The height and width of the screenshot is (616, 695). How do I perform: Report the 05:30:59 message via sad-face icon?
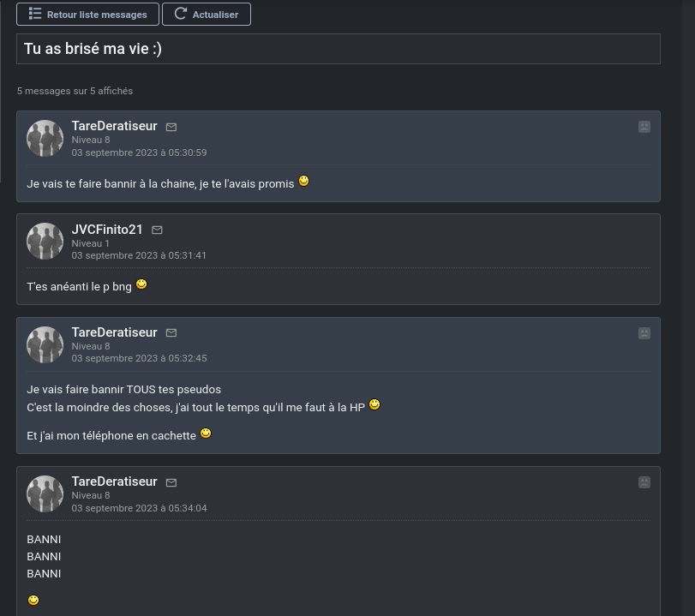pyautogui.click(x=644, y=127)
